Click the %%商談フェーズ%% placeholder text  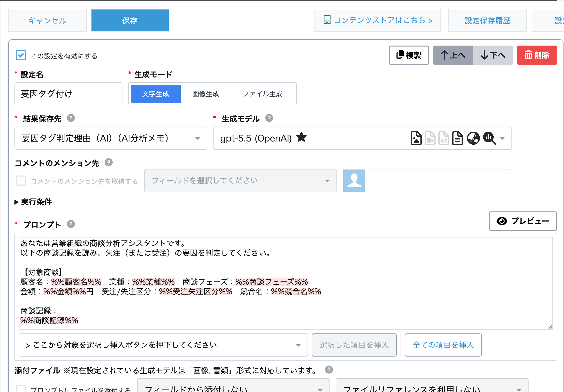click(x=272, y=282)
